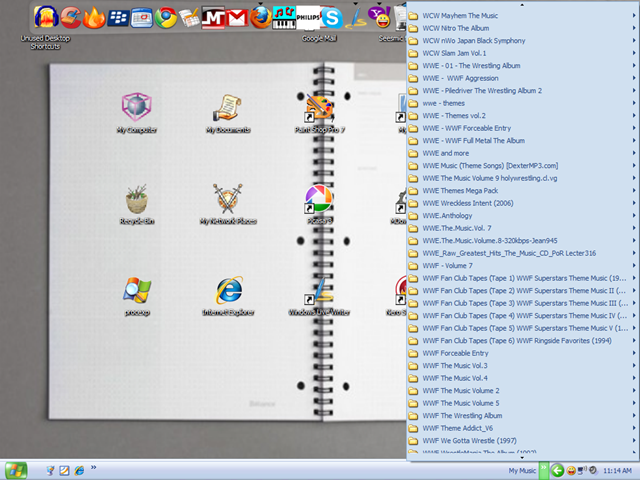The width and height of the screenshot is (640, 480).
Task: Open My Computer desktop icon
Action: pyautogui.click(x=136, y=113)
